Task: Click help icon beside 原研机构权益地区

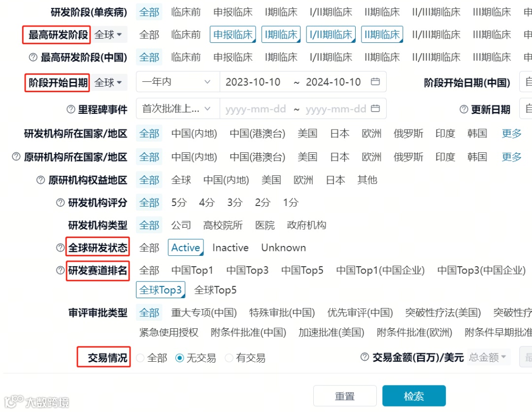Action: tap(40, 180)
